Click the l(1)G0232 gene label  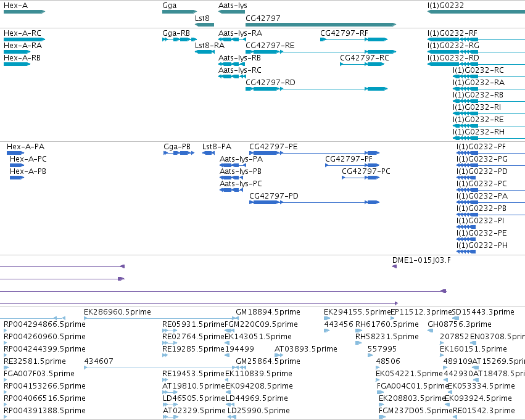point(445,6)
